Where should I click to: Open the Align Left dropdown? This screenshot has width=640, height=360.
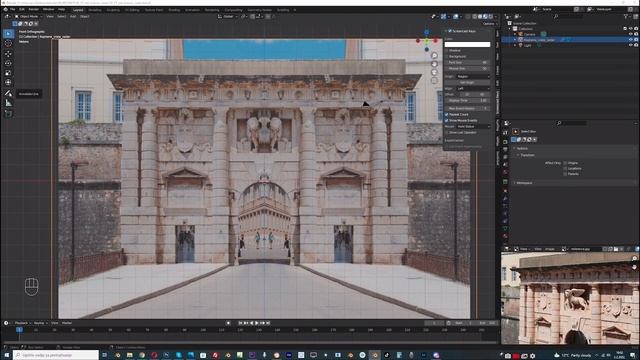pyautogui.click(x=473, y=88)
